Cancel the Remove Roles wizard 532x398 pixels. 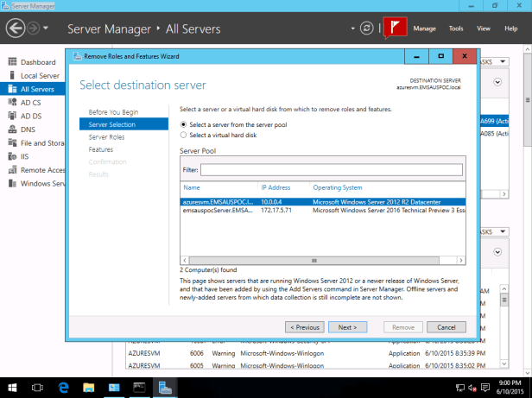pyautogui.click(x=446, y=327)
